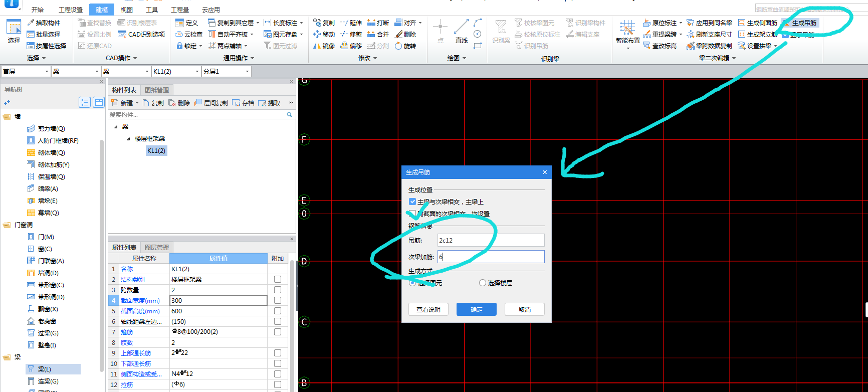The image size is (868, 392).
Task: Click the 锁定 lock tool
Action: 189,46
